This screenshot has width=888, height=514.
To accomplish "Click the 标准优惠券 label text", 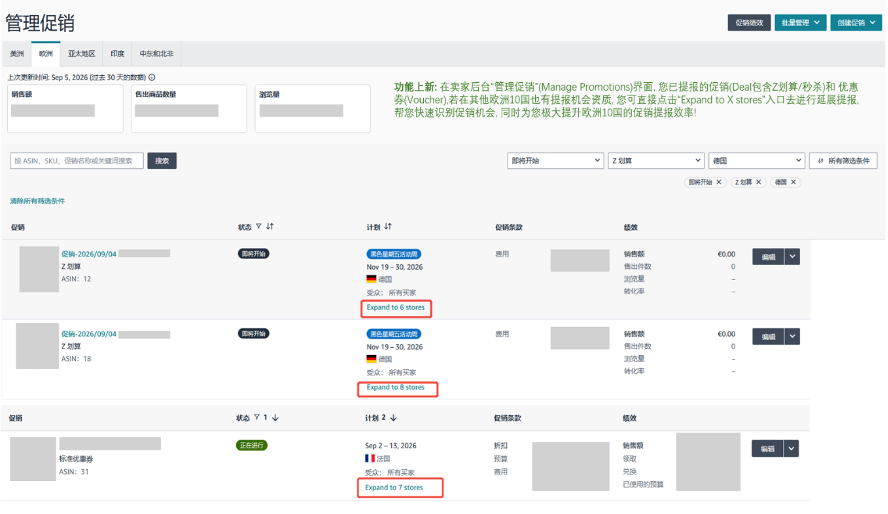I will click(76, 459).
